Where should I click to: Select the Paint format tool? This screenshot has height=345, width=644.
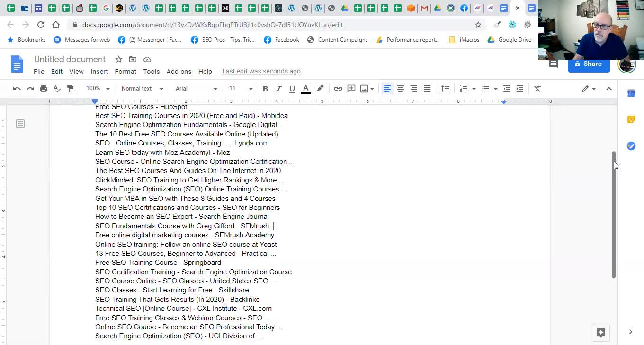pos(70,89)
